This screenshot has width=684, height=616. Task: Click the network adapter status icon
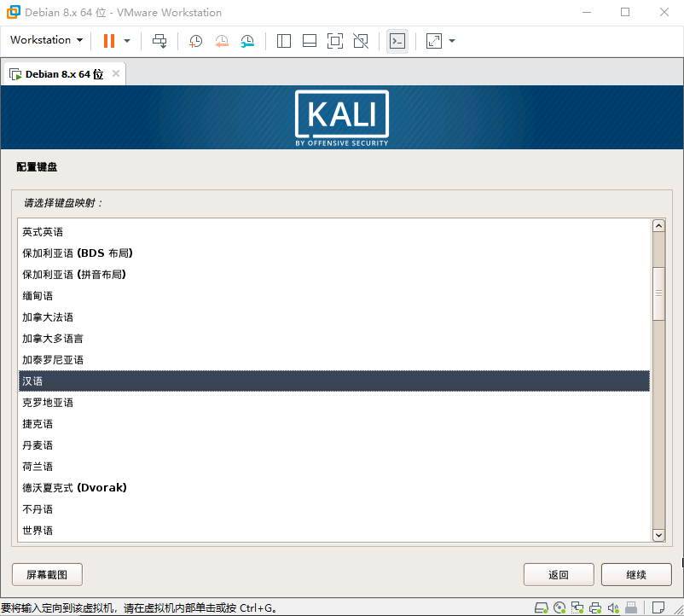tap(577, 607)
